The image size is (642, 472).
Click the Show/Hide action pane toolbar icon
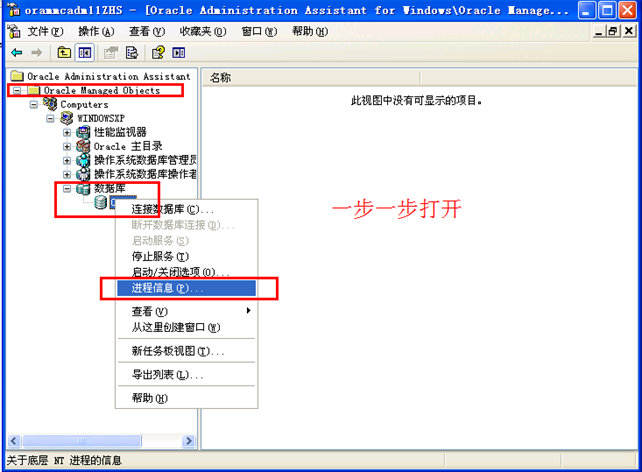tap(179, 52)
